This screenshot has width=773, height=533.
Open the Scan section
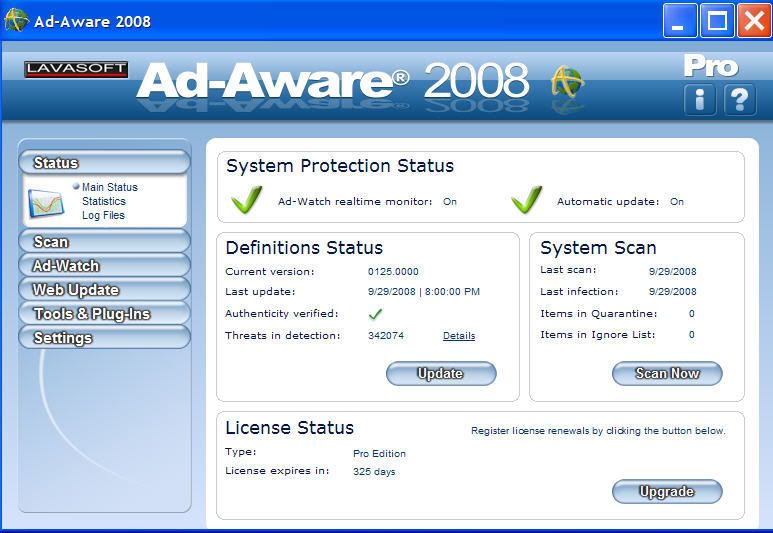click(x=105, y=242)
